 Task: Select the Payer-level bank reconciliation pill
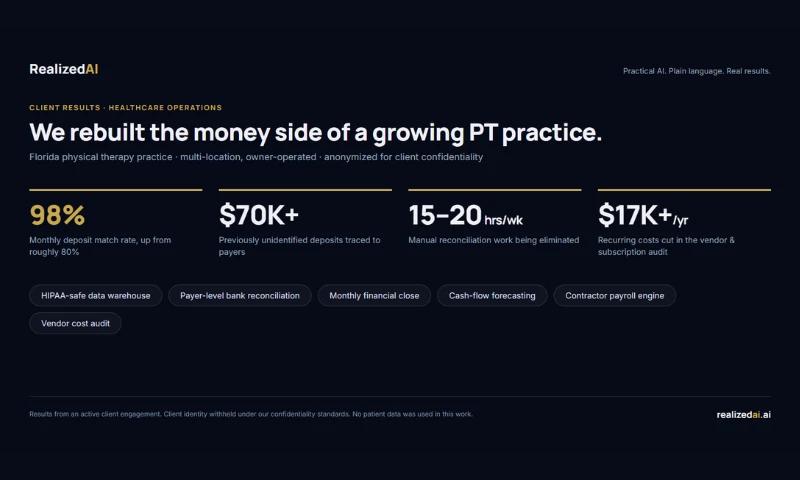click(x=240, y=295)
